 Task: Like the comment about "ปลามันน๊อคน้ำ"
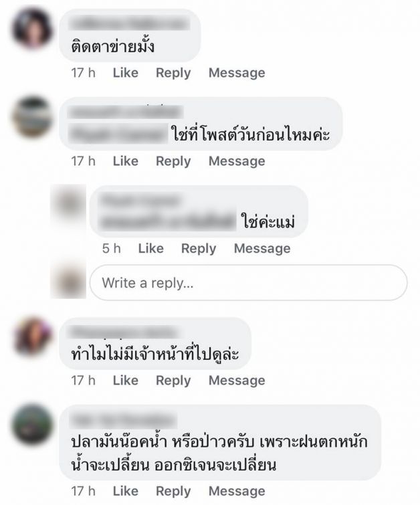point(125,491)
